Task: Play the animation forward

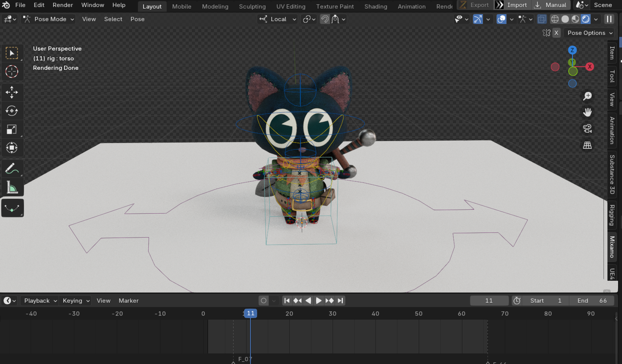Action: 319,301
